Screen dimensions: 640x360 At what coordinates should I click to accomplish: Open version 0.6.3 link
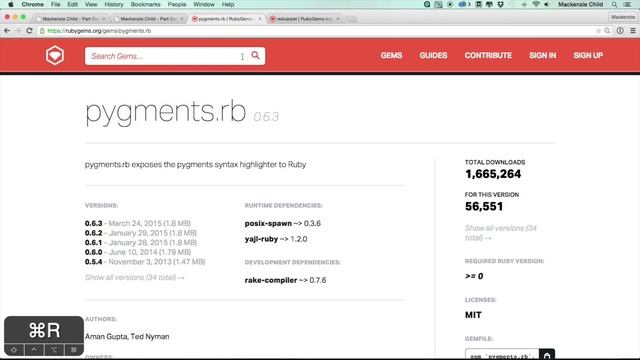coord(93,223)
